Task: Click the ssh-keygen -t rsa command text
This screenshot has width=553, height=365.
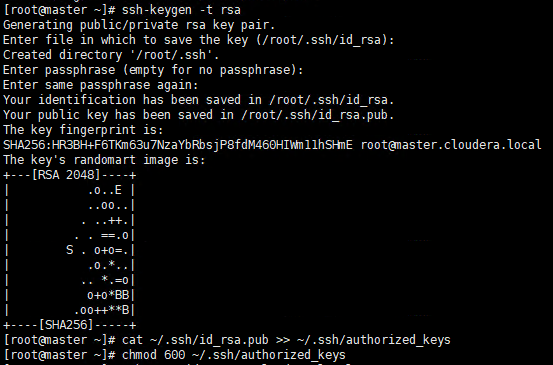Action: pos(181,10)
